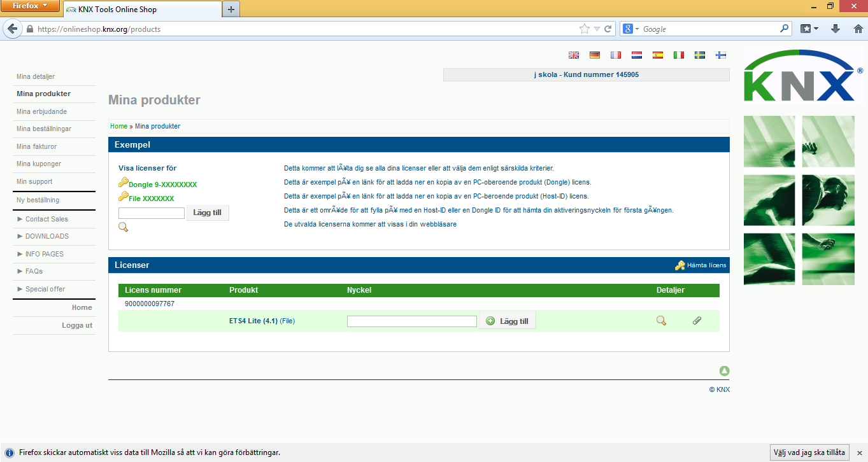Open the Google search engine dropdown
This screenshot has width=868, height=462.
pos(630,29)
